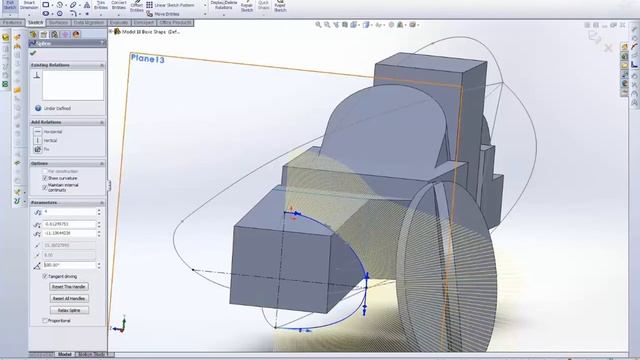This screenshot has width=640, height=360.
Task: Open the Spline panel header dropdown
Action: 102,43
